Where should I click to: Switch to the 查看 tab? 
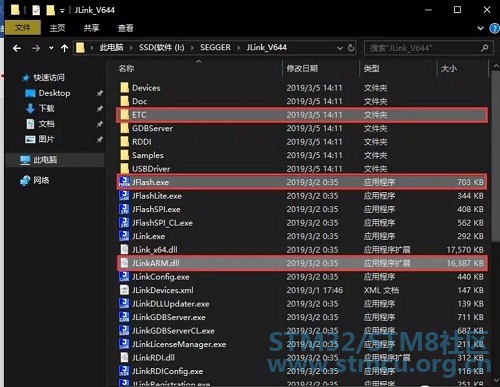(x=125, y=28)
